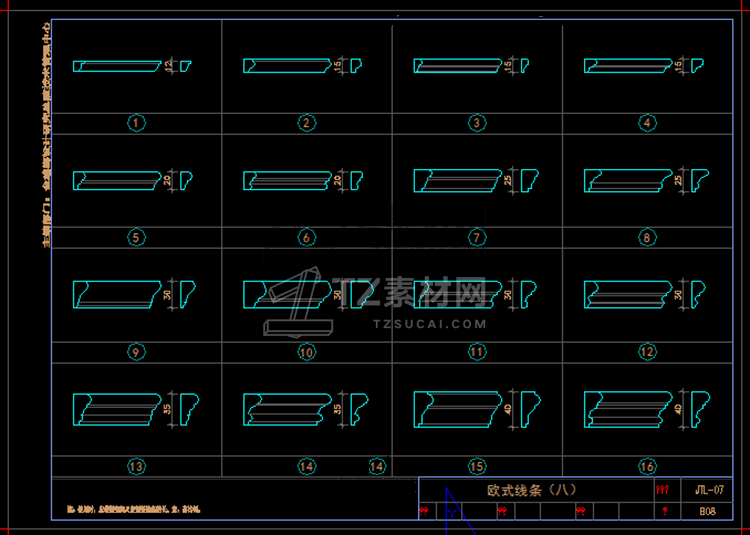The height and width of the screenshot is (535, 750).
Task: Select molding 2 elevation drawing
Action: pyautogui.click(x=287, y=66)
